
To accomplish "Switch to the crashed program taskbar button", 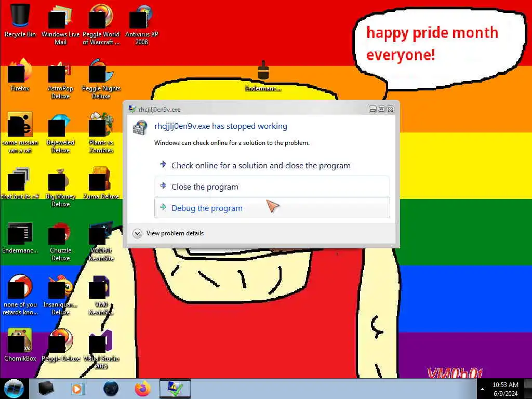I will (x=175, y=389).
